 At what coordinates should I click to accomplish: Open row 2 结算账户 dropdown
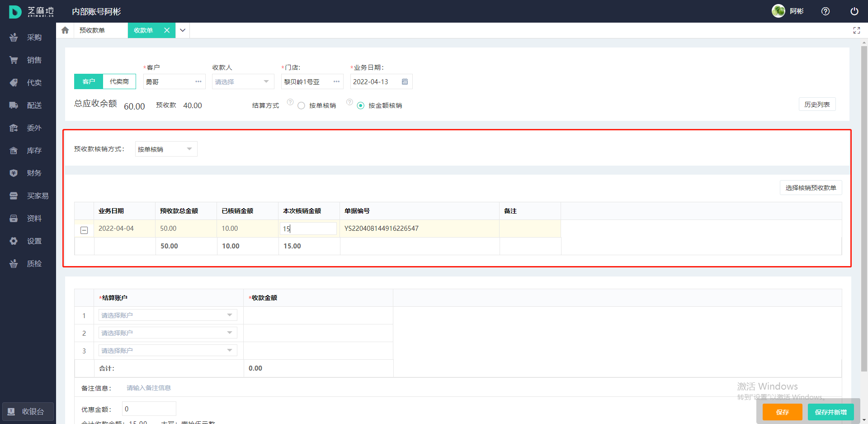168,333
